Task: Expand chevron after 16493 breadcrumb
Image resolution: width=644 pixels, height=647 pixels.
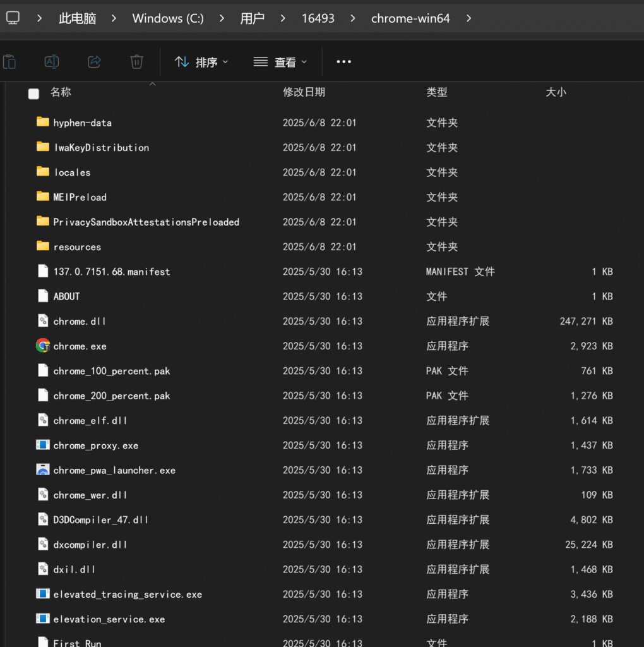Action: coord(353,18)
